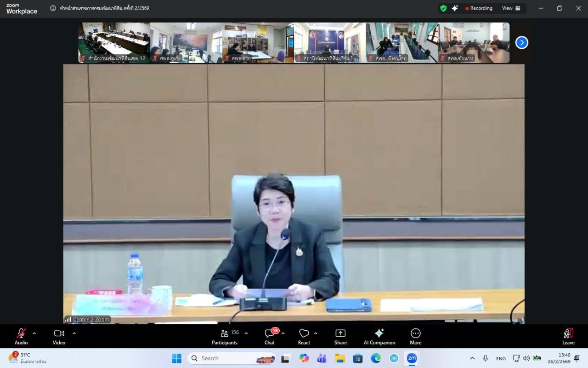Viewport: 588px width, 368px height.
Task: Open Chat with 18 unread messages
Action: pyautogui.click(x=270, y=336)
